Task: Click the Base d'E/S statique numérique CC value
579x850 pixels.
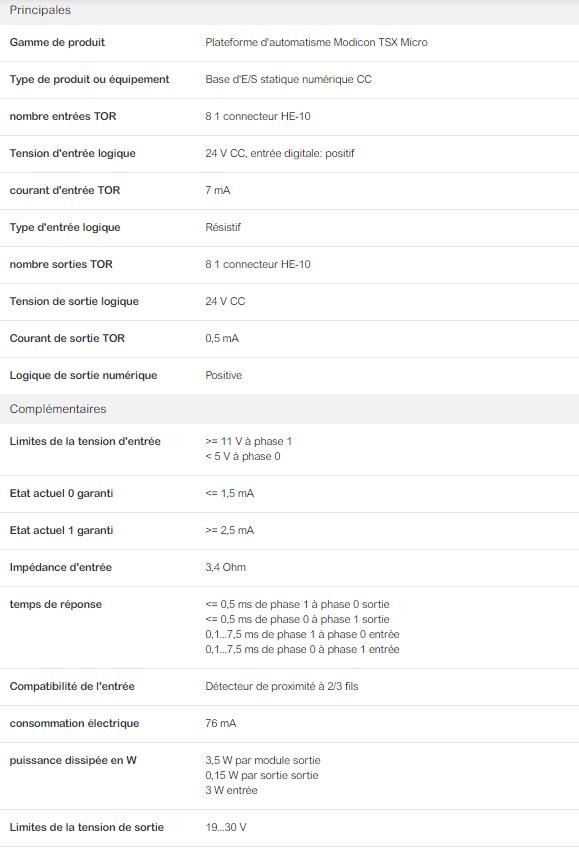Action: (288, 79)
